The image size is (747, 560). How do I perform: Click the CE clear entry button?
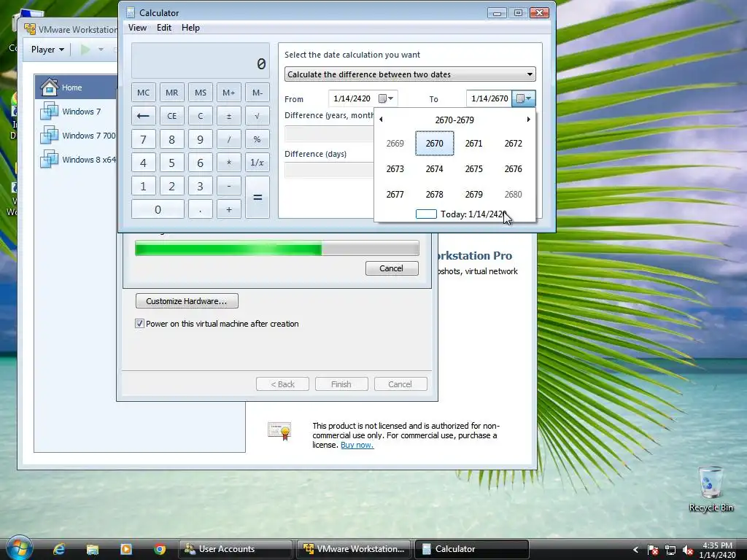(171, 116)
